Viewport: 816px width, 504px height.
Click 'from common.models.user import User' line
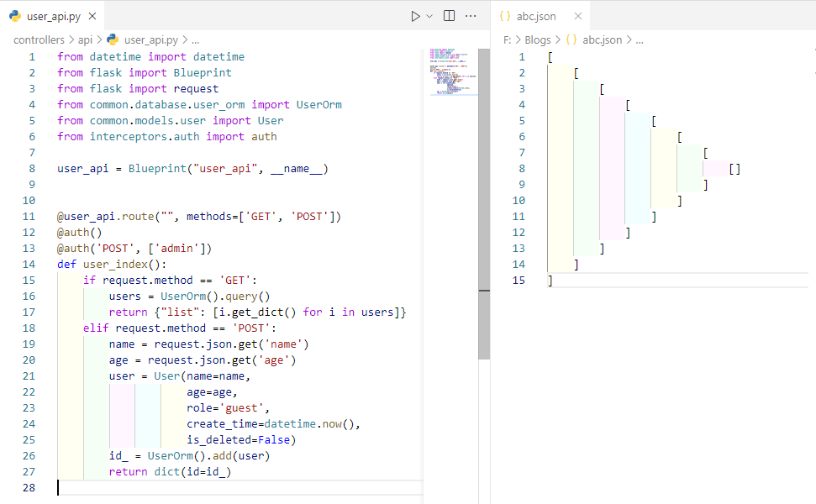pos(170,121)
